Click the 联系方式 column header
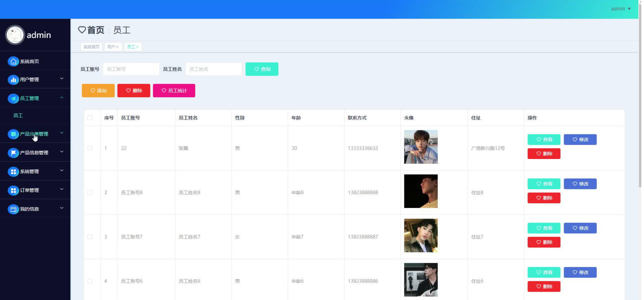644x300 pixels. [357, 118]
